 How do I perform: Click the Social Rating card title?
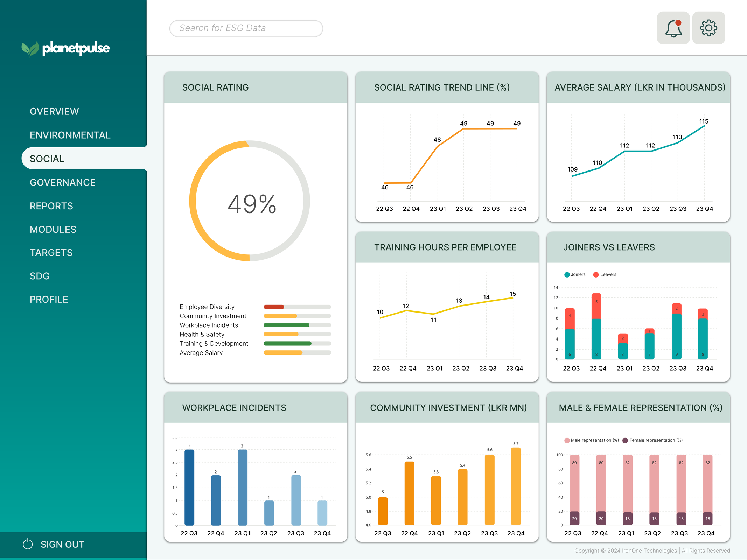(215, 87)
